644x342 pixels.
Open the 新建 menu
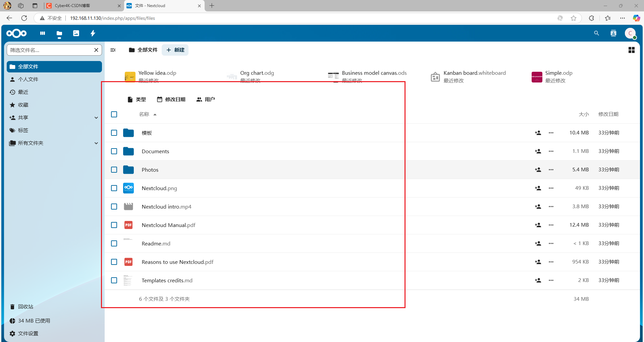click(175, 50)
